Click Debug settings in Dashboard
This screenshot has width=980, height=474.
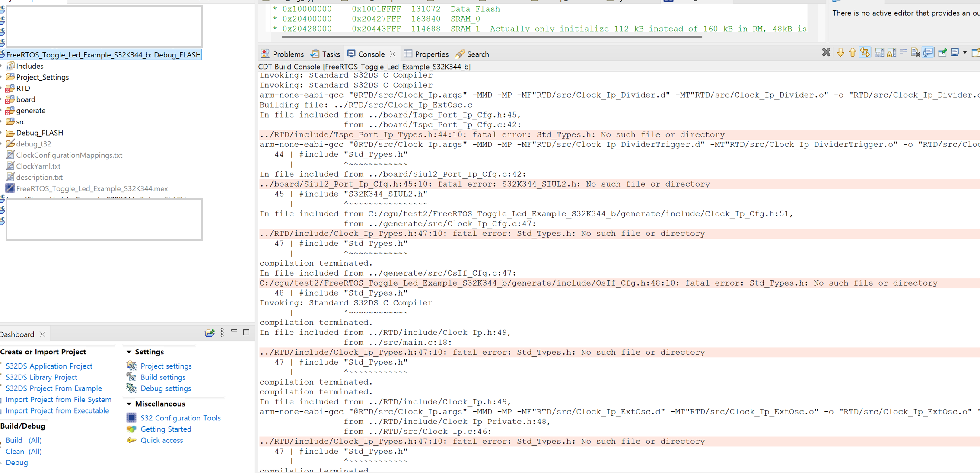pyautogui.click(x=165, y=388)
